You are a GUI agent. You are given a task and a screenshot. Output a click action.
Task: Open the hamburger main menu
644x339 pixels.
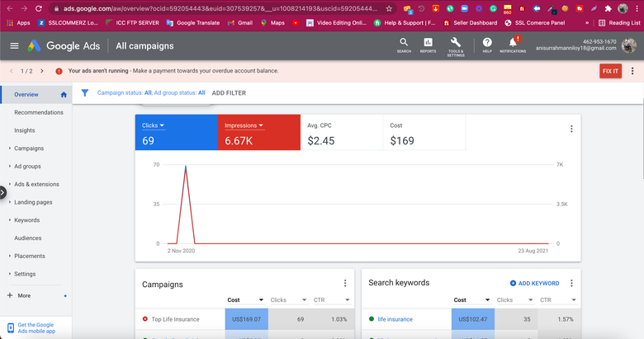tap(14, 46)
